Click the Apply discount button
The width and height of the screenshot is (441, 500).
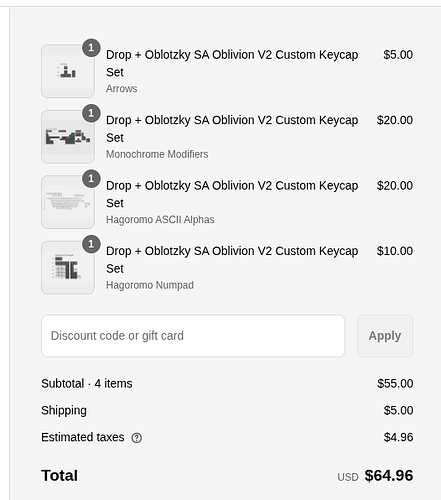click(385, 336)
